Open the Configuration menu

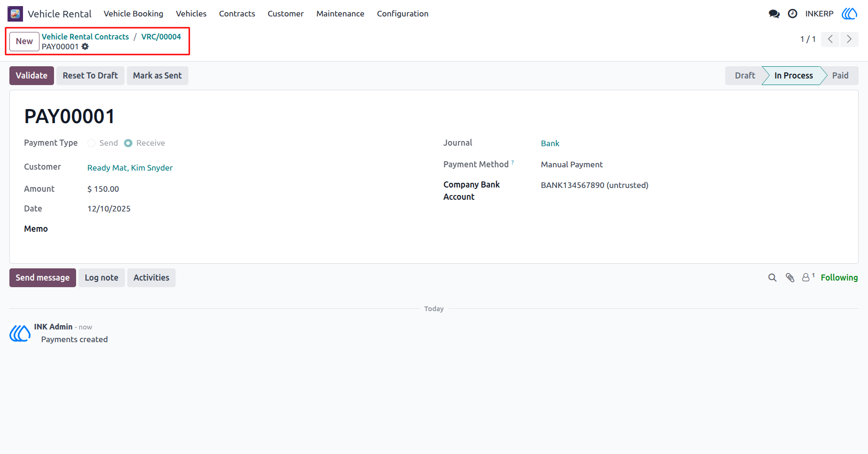403,14
